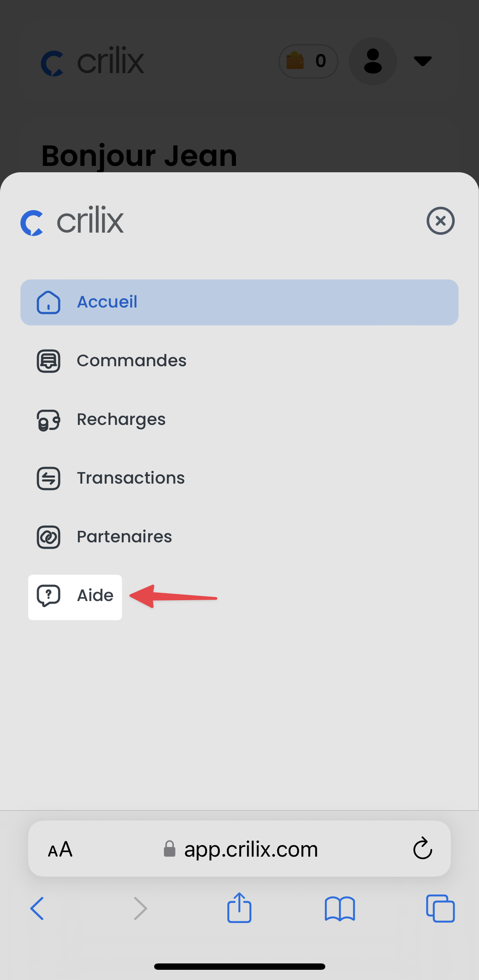Show Safari open tabs overview
The height and width of the screenshot is (980, 479).
point(440,909)
